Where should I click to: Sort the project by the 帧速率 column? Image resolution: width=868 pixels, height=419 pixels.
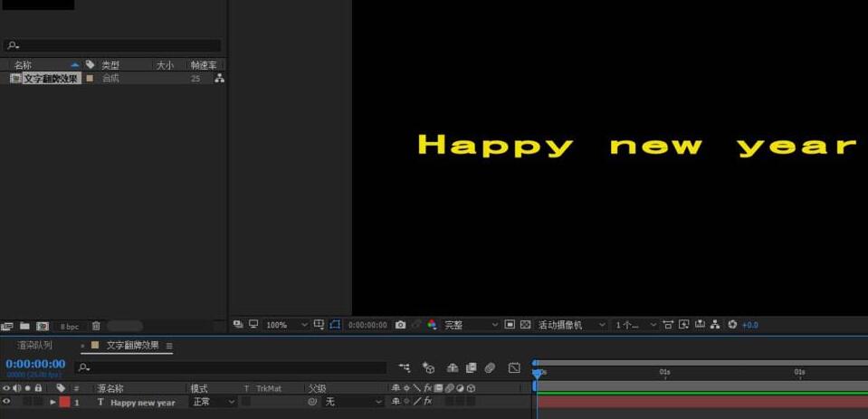point(204,65)
